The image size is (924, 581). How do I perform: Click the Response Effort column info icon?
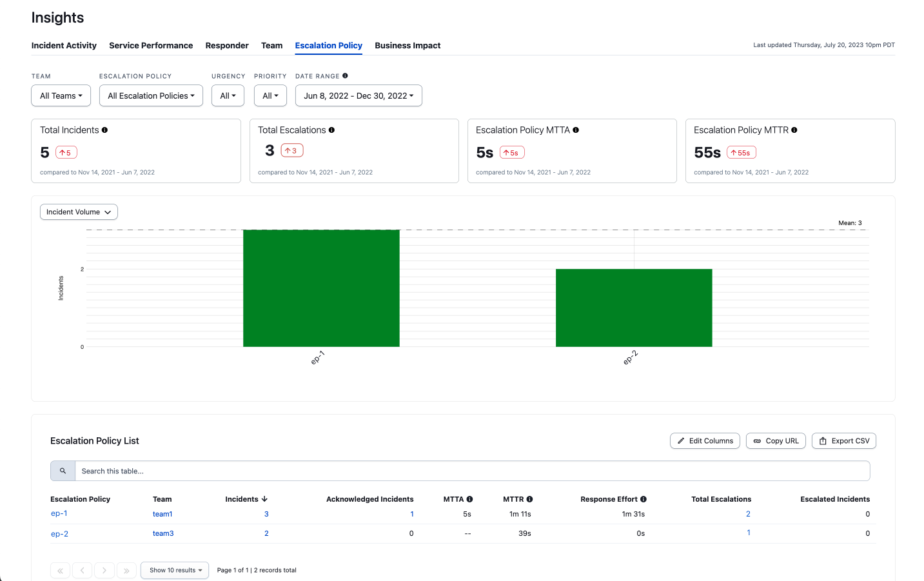644,499
